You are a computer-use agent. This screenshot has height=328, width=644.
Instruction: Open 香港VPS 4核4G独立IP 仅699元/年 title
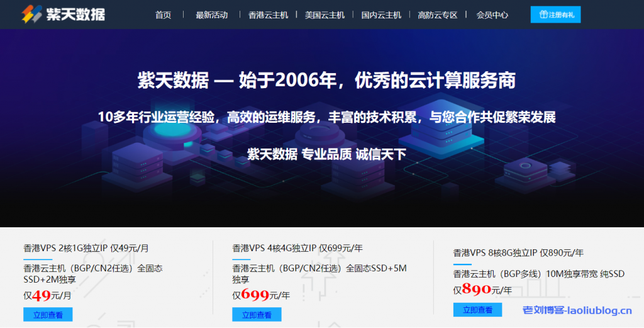tap(297, 248)
